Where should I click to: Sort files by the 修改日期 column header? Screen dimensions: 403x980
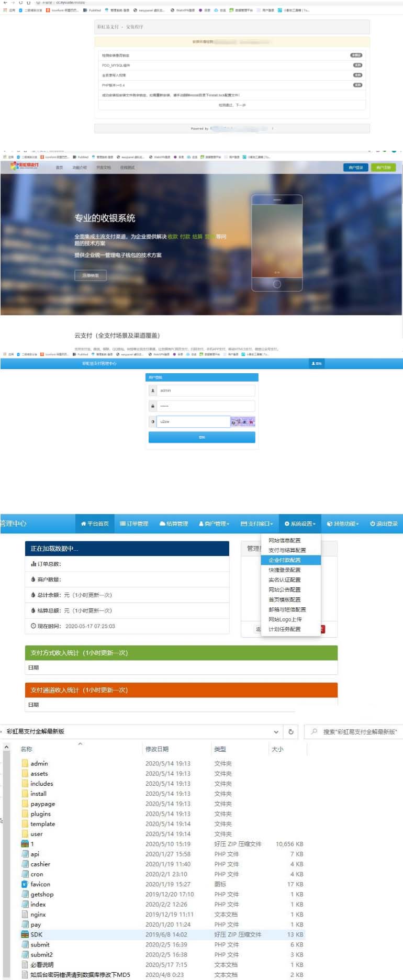click(x=157, y=749)
